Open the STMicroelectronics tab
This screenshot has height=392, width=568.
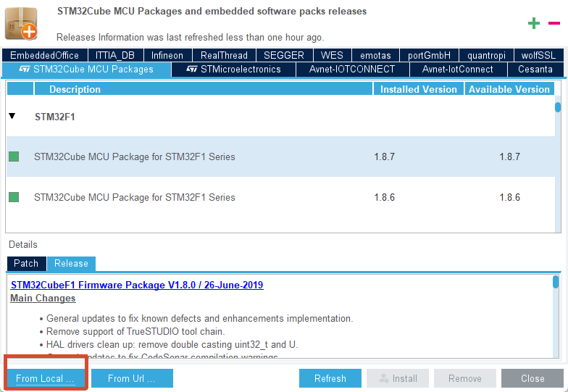tap(233, 70)
